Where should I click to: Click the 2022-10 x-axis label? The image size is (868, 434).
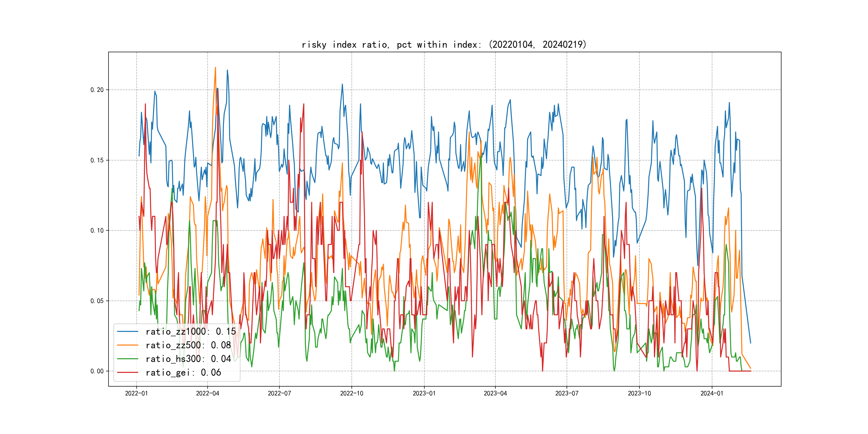[352, 394]
